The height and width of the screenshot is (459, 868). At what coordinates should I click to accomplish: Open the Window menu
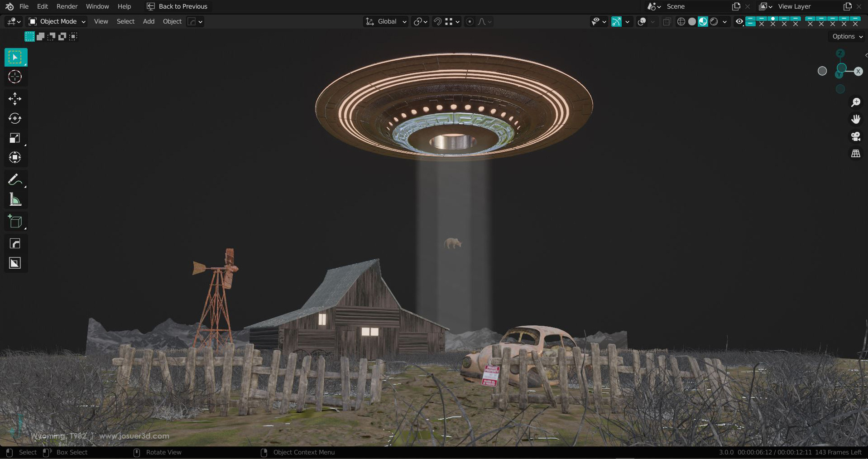97,6
